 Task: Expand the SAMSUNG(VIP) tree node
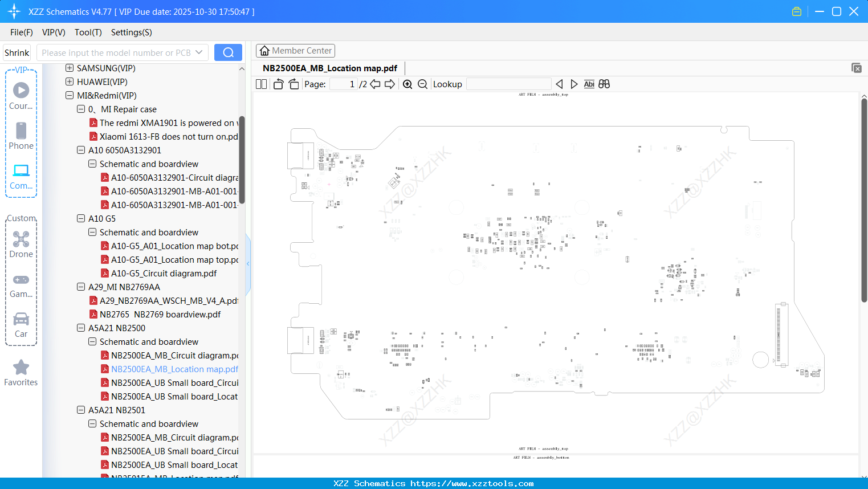70,68
